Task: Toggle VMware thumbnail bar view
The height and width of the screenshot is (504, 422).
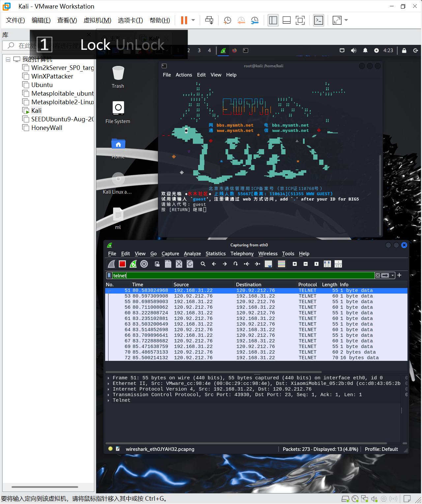Action: (287, 20)
